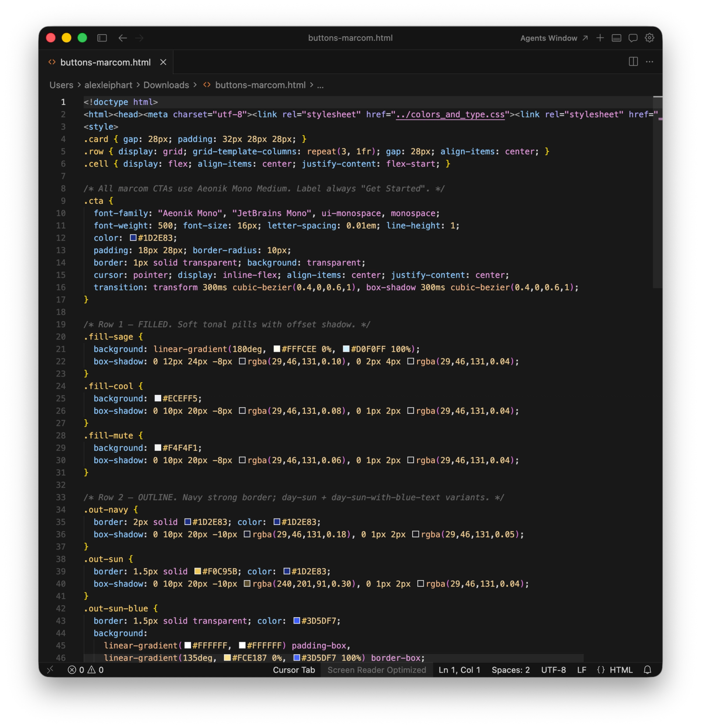Click the <style> tag on line 3

tap(101, 127)
